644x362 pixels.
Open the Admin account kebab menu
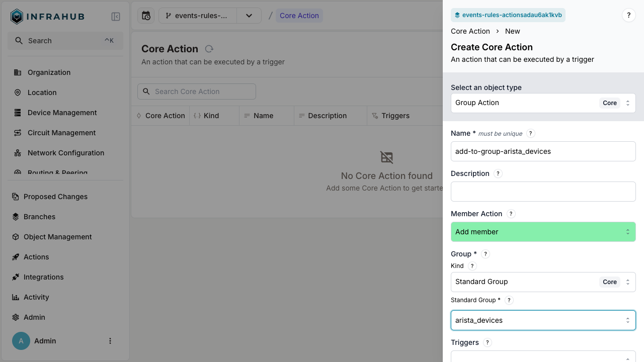click(x=110, y=341)
